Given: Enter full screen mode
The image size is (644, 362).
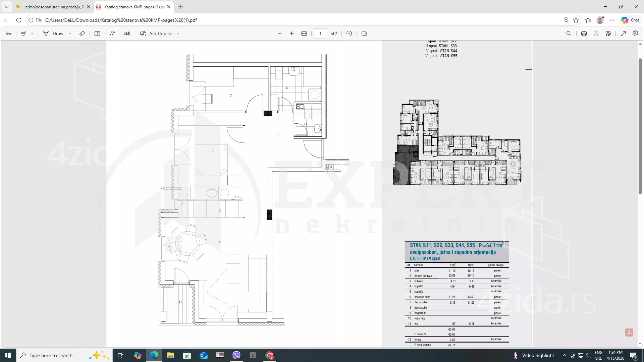Looking at the screenshot, I should coord(623,34).
